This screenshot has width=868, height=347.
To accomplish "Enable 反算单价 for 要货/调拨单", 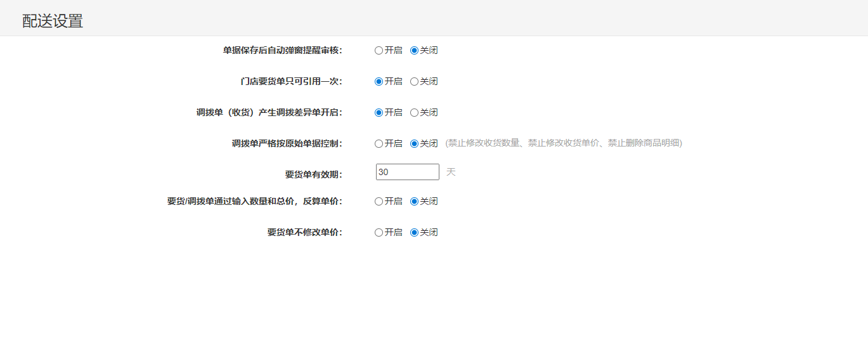I will 379,201.
